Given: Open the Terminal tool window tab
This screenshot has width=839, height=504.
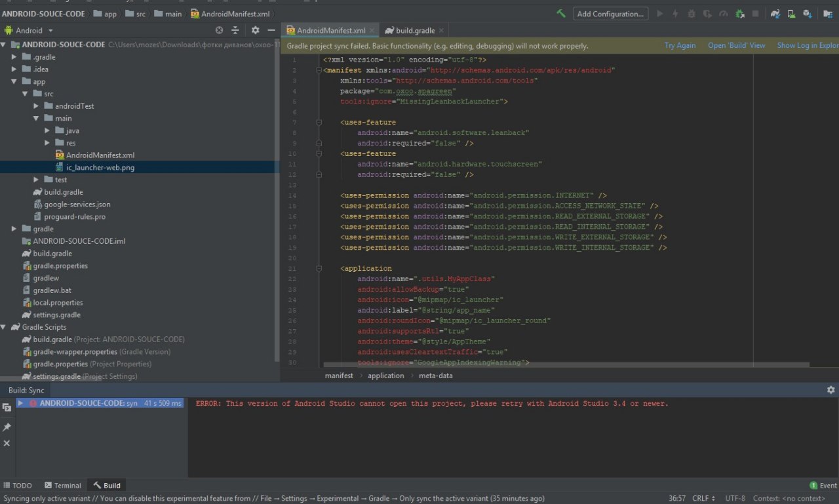Looking at the screenshot, I should pos(63,486).
